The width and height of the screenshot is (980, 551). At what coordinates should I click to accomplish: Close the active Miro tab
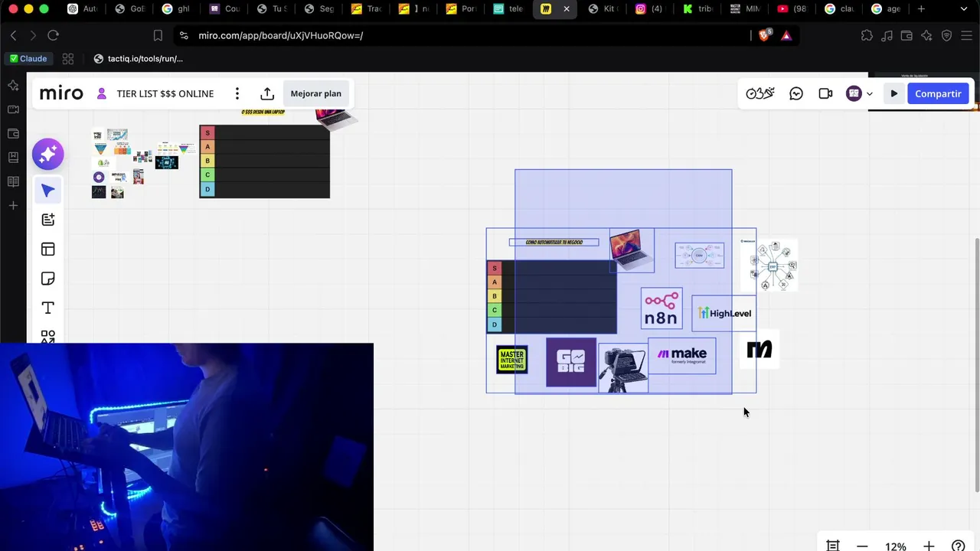[x=567, y=9]
